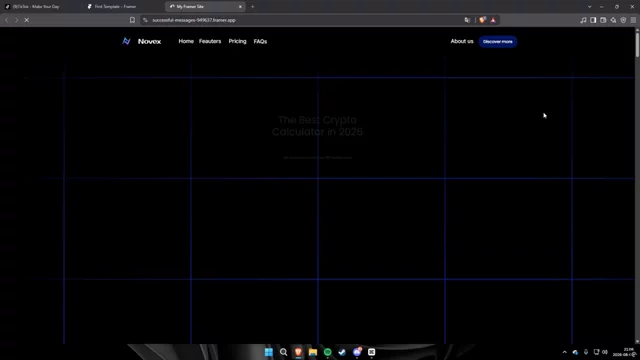Go to the FAQs navigation link
The height and width of the screenshot is (360, 640).
(x=260, y=41)
